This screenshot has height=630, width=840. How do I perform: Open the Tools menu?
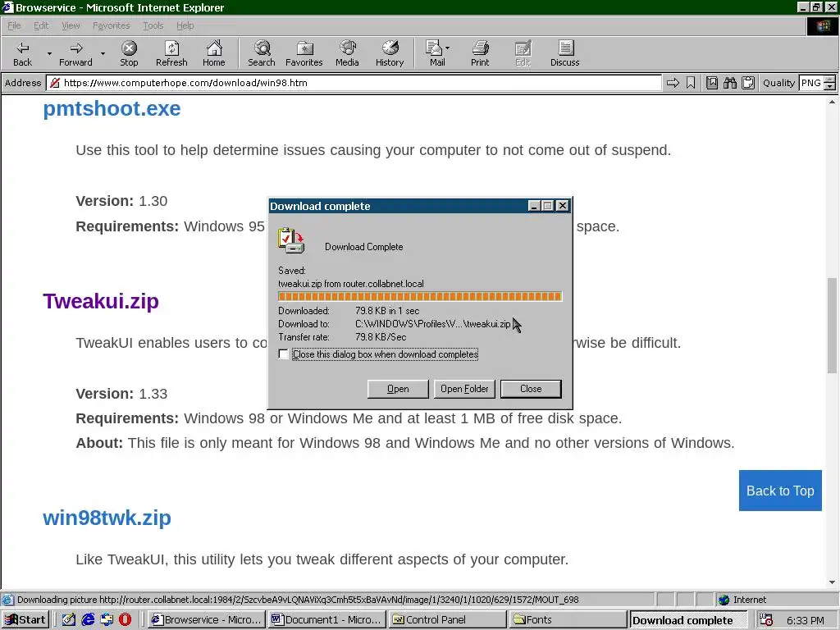click(x=153, y=25)
